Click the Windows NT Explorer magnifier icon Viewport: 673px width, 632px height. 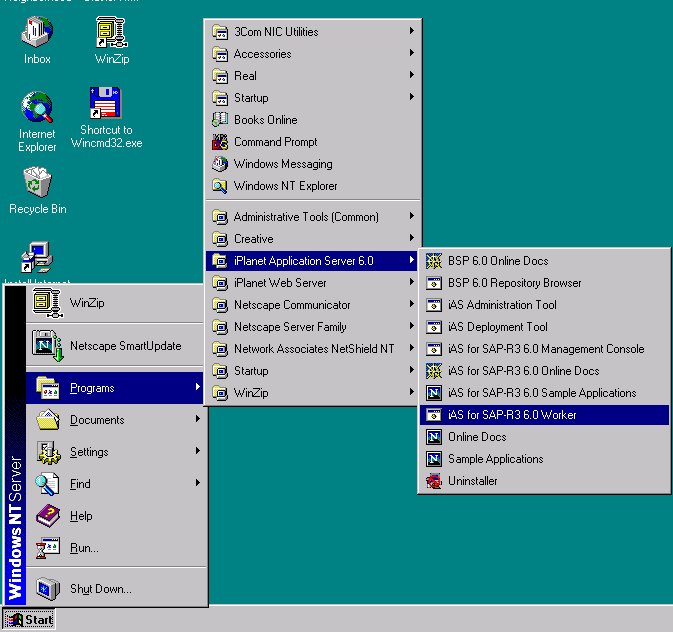click(220, 186)
